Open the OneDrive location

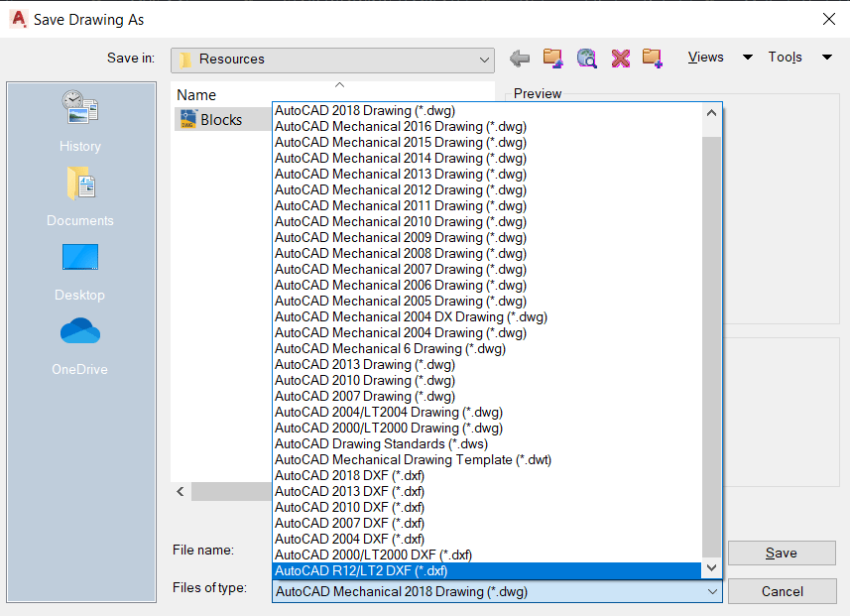(x=80, y=344)
